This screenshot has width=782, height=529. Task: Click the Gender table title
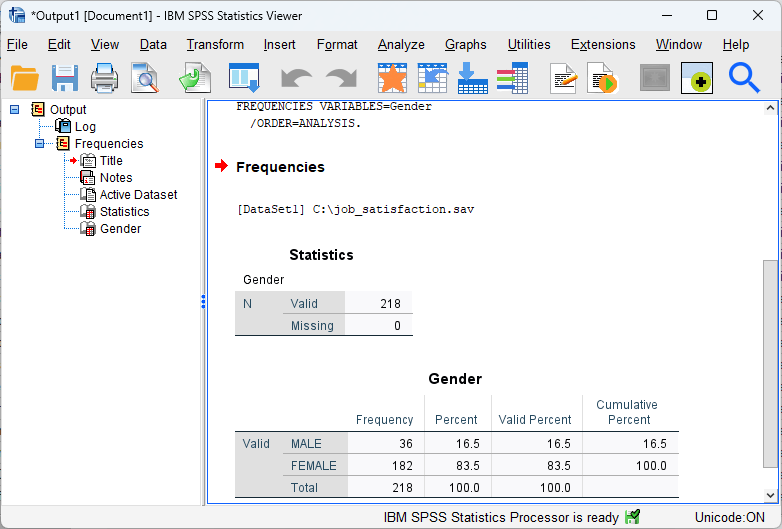[455, 378]
